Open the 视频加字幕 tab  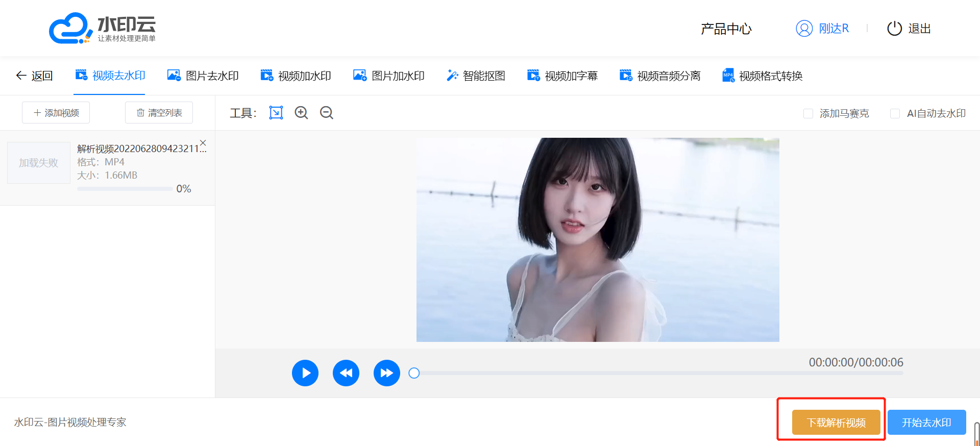click(562, 76)
